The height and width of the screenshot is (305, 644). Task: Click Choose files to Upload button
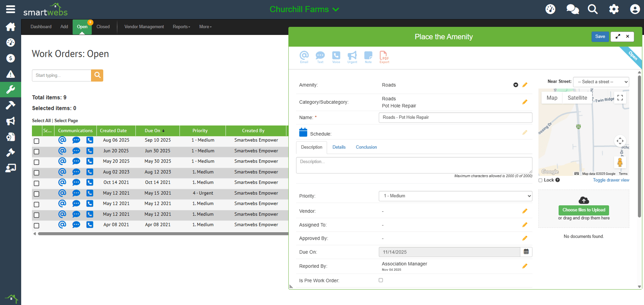tap(584, 210)
